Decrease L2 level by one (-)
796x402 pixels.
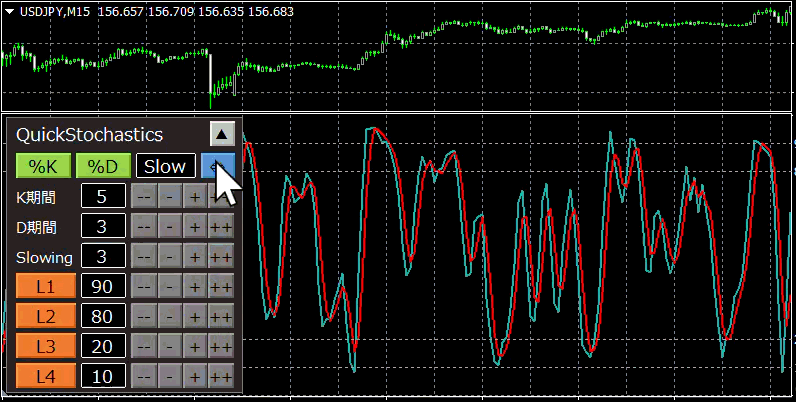point(170,316)
